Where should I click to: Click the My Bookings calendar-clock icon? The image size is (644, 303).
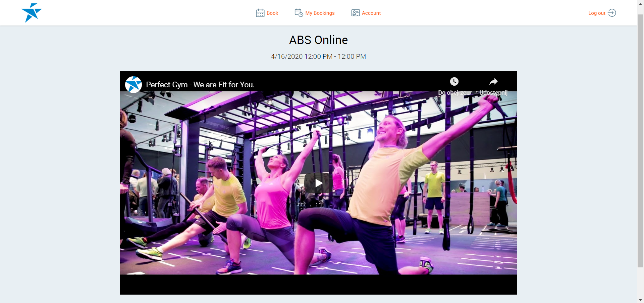[299, 13]
